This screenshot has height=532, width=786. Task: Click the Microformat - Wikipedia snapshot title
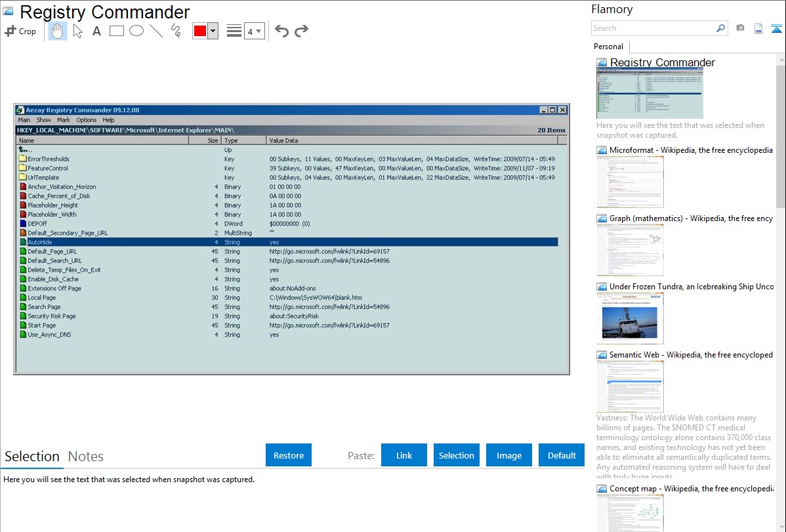[x=692, y=150]
